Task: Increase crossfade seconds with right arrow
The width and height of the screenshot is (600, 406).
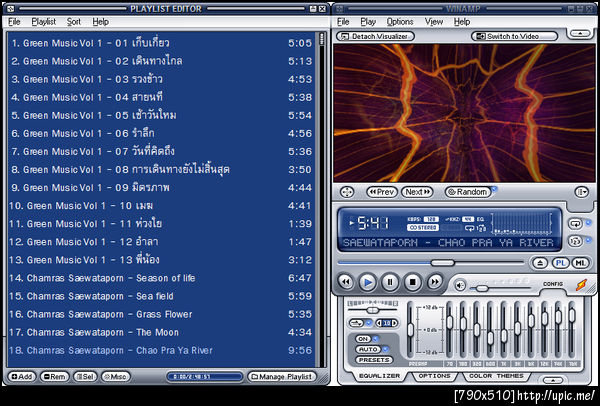Action: point(395,323)
